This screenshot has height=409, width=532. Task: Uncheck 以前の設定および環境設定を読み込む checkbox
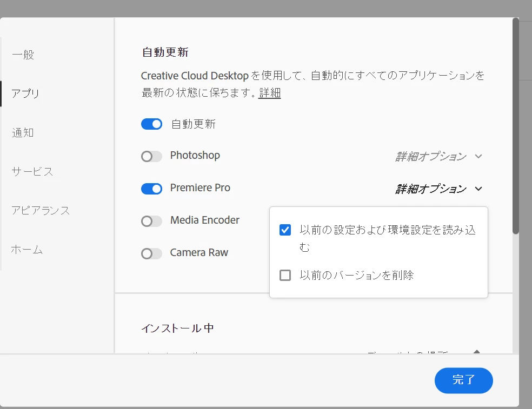(x=285, y=230)
